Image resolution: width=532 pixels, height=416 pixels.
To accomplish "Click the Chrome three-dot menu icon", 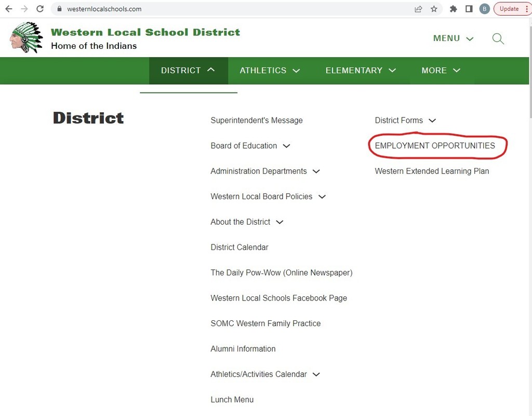I will coord(527,9).
